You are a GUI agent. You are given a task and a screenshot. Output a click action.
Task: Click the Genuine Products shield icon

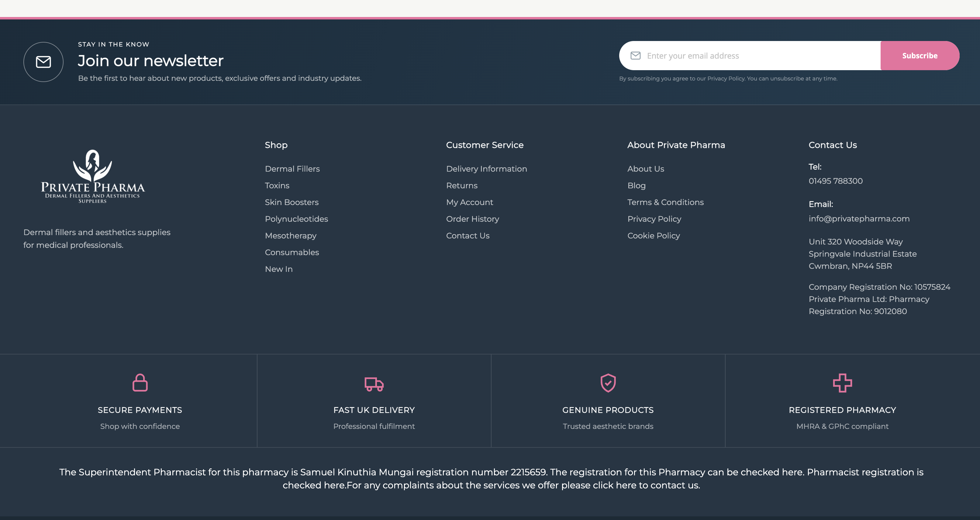pos(608,383)
